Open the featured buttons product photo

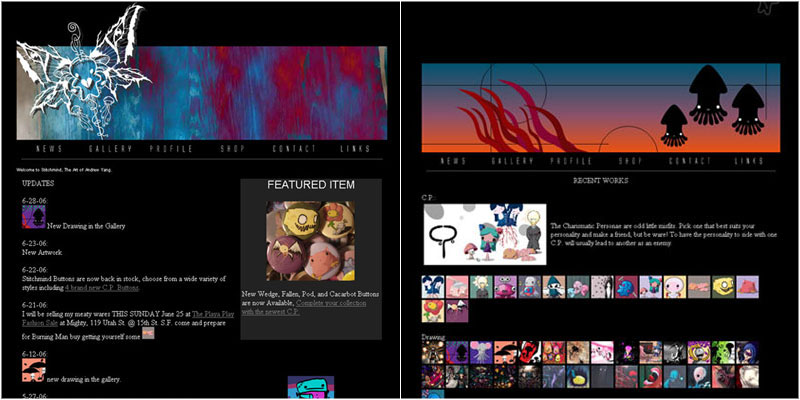pyautogui.click(x=311, y=241)
